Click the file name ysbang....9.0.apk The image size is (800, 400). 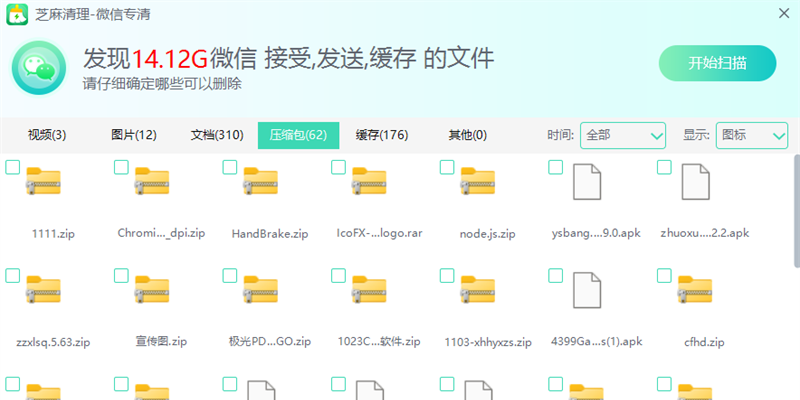click(x=596, y=234)
